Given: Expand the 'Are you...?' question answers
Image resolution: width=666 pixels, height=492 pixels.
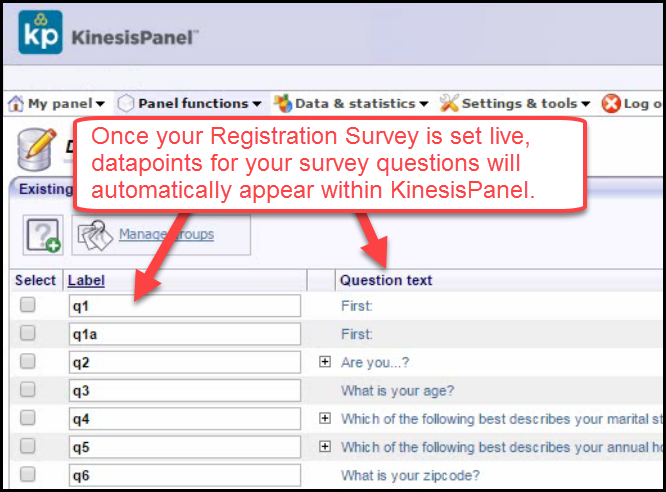Looking at the screenshot, I should tap(325, 362).
